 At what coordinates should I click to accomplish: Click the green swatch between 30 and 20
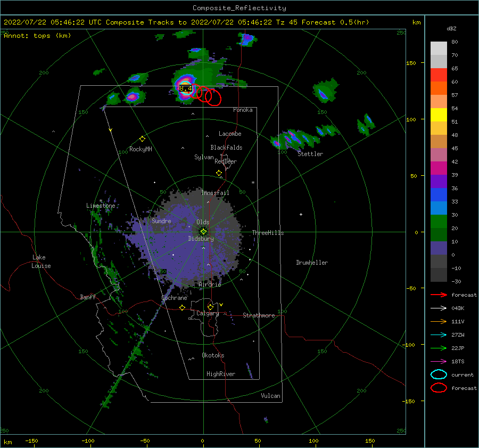439,222
